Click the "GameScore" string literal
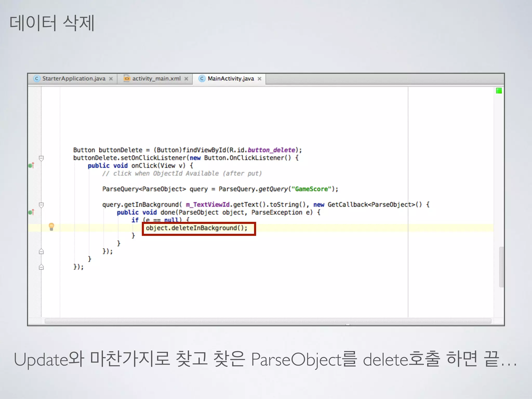This screenshot has width=532, height=399. tap(311, 189)
